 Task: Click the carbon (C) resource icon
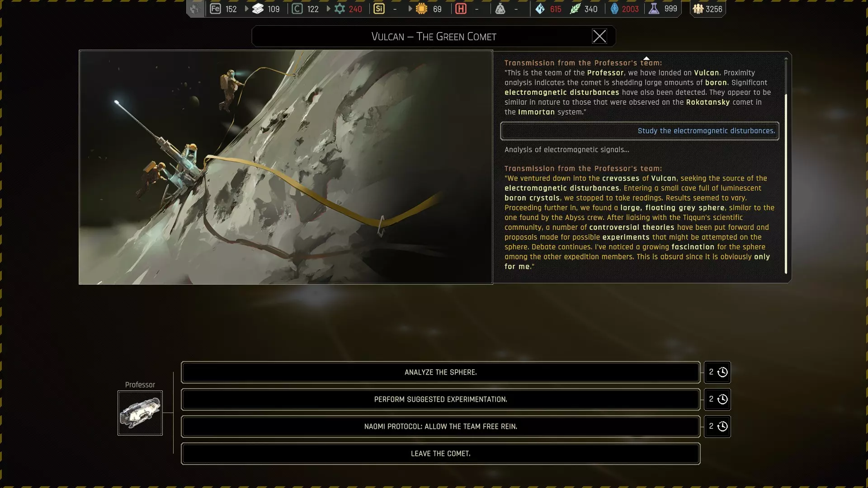297,9
